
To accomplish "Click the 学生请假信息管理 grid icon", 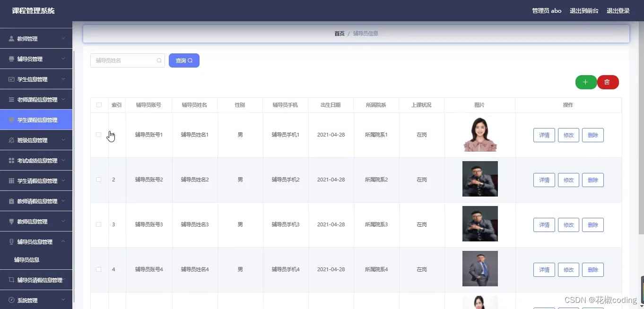I will [11, 181].
